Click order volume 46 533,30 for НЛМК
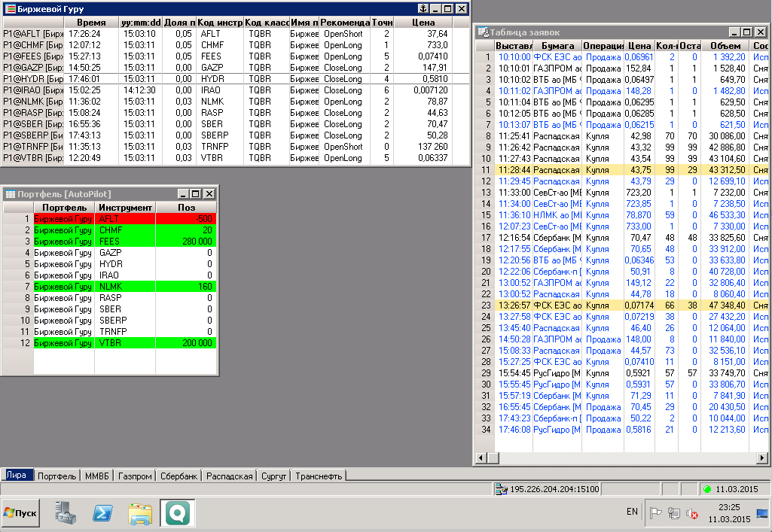 [x=727, y=215]
